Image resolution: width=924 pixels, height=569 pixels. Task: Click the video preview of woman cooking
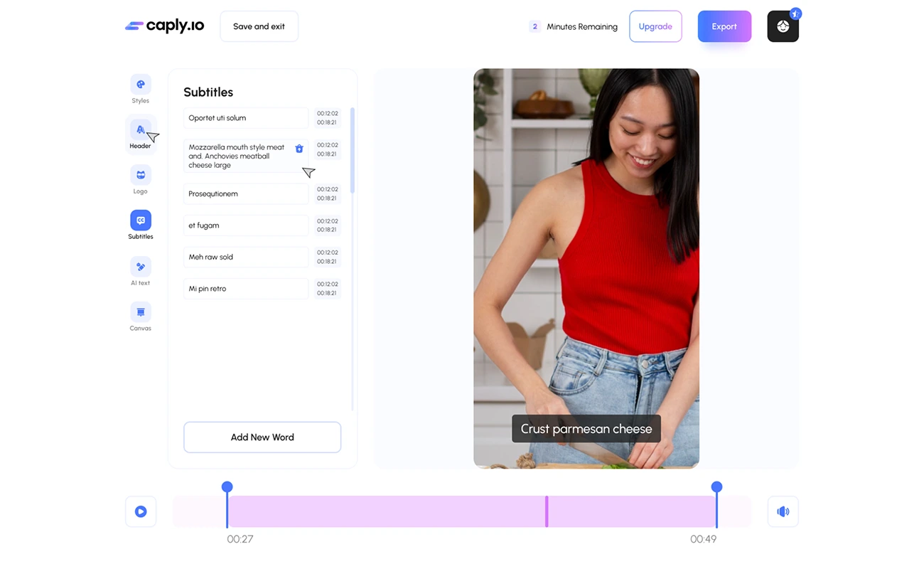[x=586, y=268]
